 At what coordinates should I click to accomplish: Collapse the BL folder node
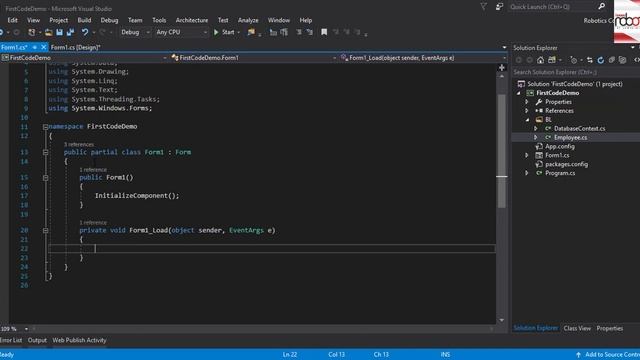pos(527,120)
